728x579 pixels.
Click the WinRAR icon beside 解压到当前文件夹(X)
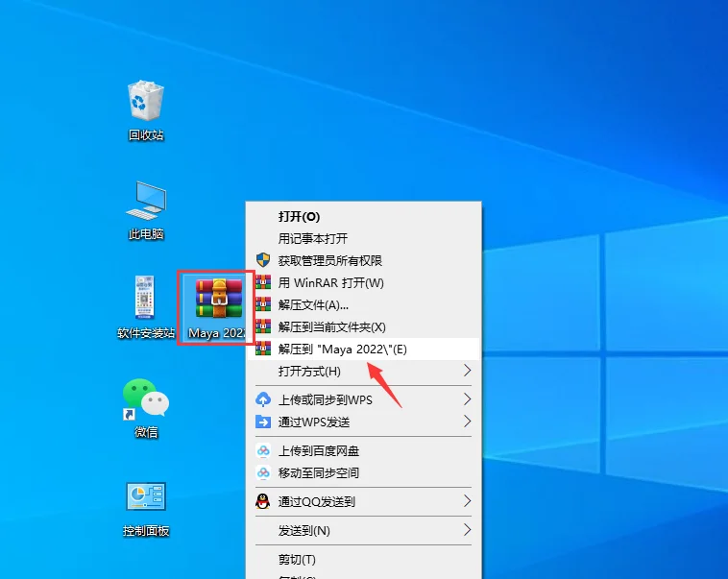263,326
